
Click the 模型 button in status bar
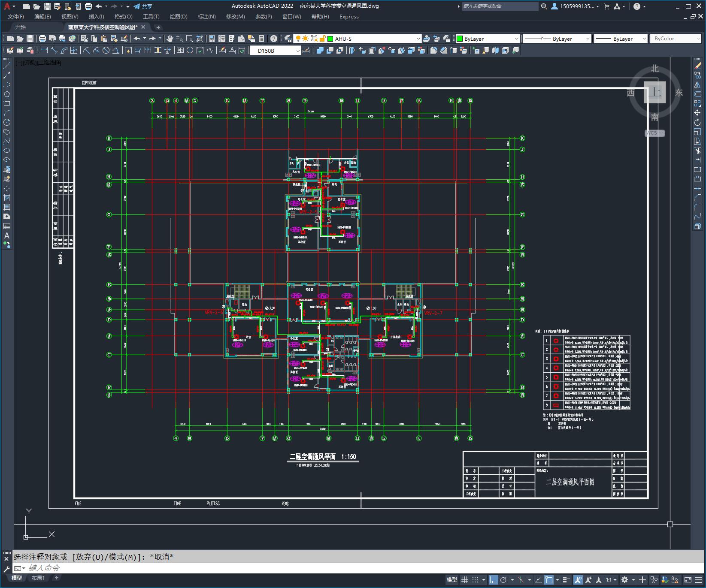coord(452,580)
